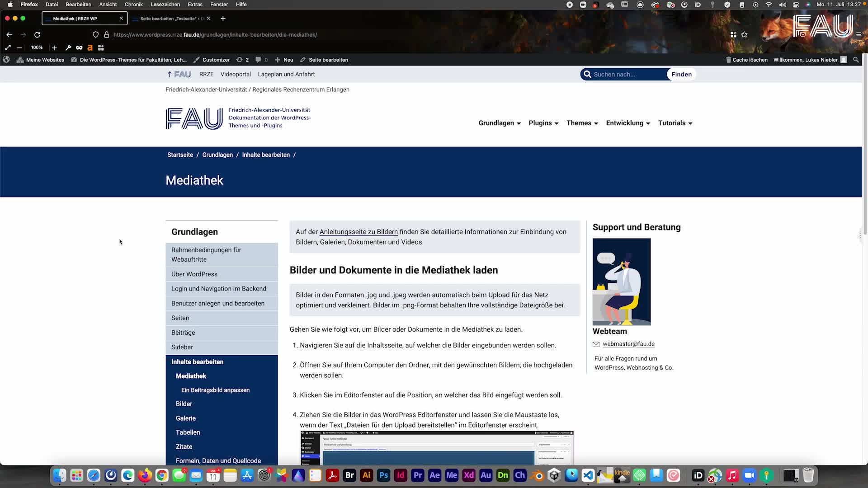Image resolution: width=868 pixels, height=488 pixels.
Task: Open Photoshop from the Dock
Action: click(x=383, y=475)
